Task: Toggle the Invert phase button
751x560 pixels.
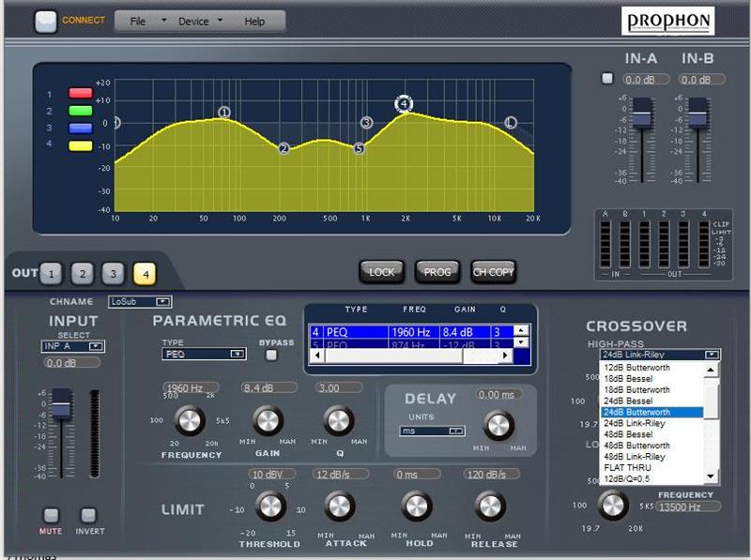Action: tap(88, 515)
